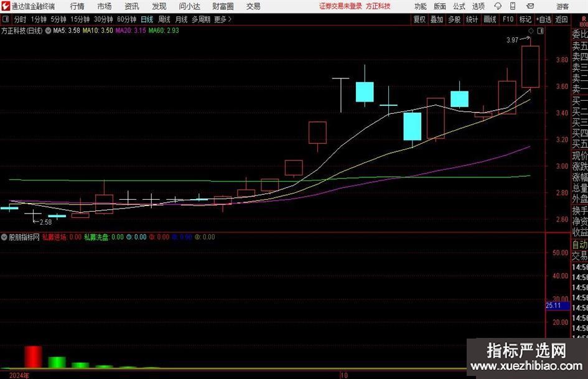Screen dimensions: 588x379
Task: Click the MA60: 2.93 label
Action: [x=164, y=30]
